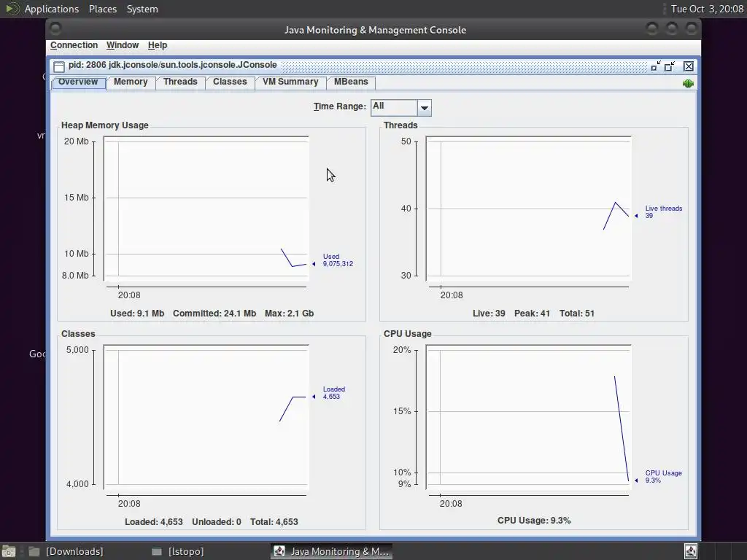The width and height of the screenshot is (747, 560).
Task: Switch to the Downloads taskbar window
Action: (74, 551)
